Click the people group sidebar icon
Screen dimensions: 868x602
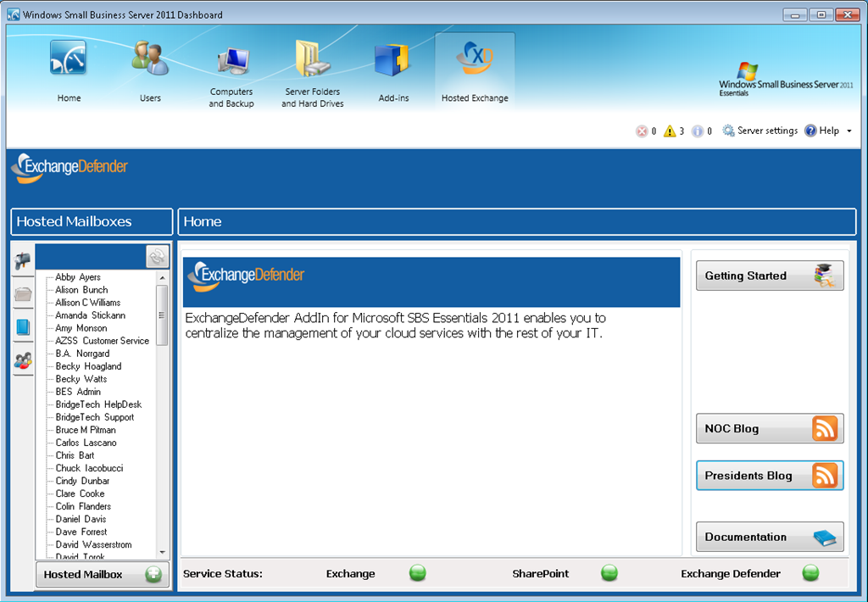(22, 360)
